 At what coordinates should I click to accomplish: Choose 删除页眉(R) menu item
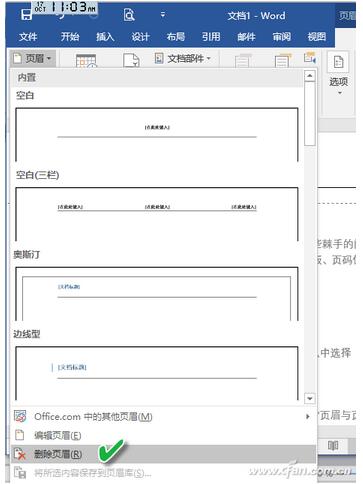pos(163,454)
